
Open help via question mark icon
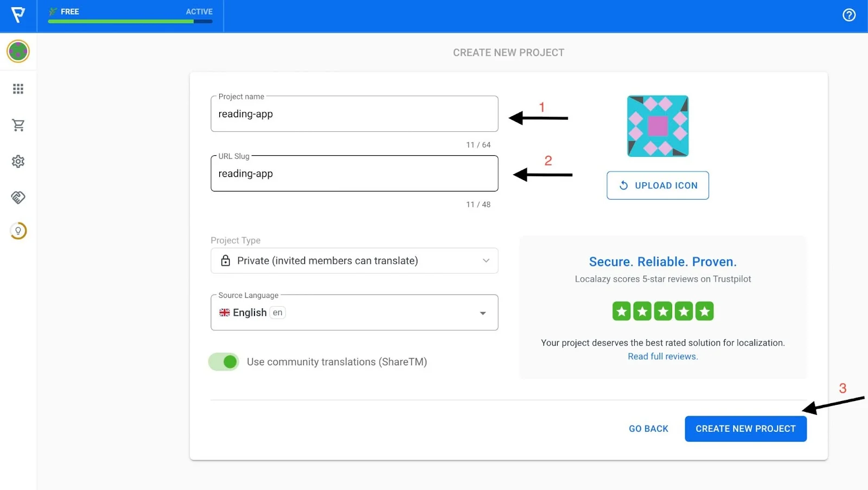click(848, 15)
